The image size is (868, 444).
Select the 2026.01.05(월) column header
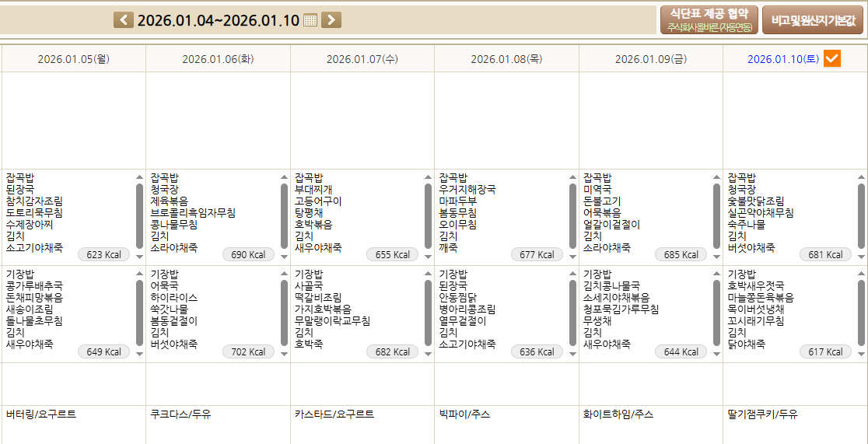(73, 59)
